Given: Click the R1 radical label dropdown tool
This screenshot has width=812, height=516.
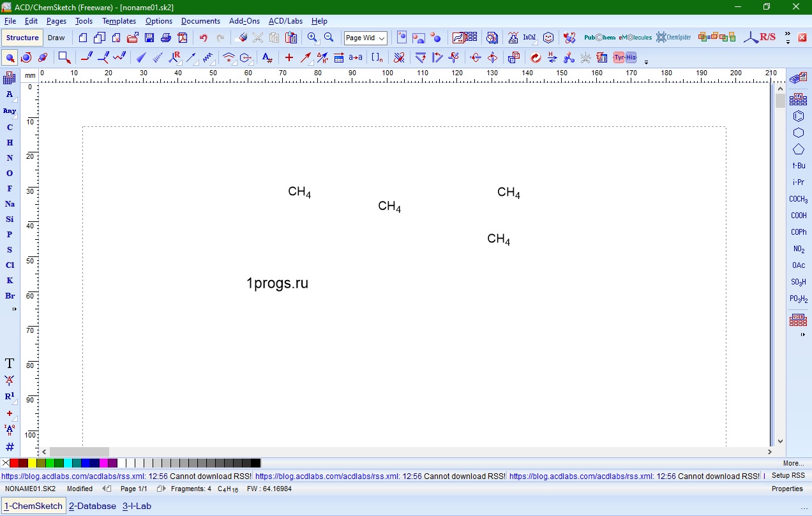Looking at the screenshot, I should click(10, 397).
